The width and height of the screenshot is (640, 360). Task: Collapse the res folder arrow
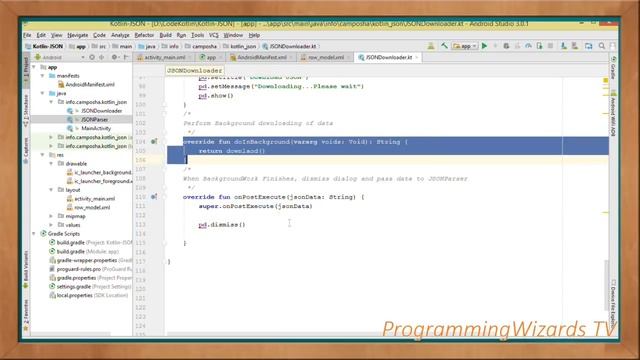tap(42, 155)
